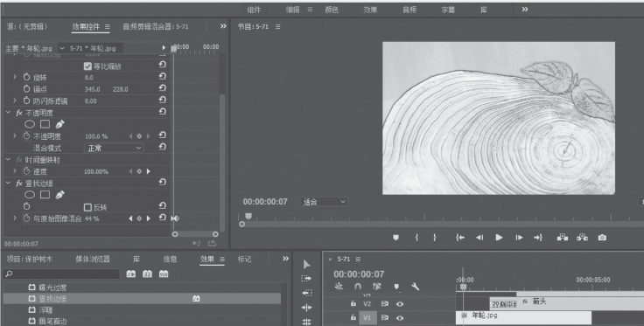The image size is (644, 326).
Task: Reset the 不透明度 effect group
Action: [162, 112]
